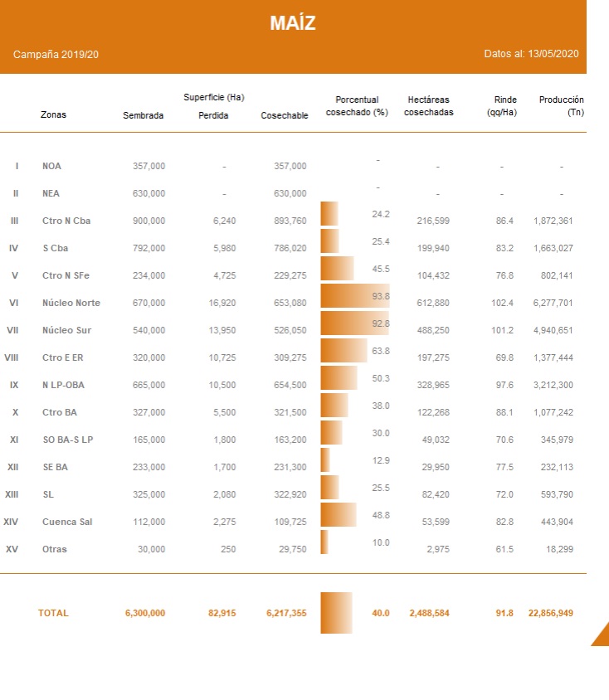Select the Cuenca Sal zone name
The width and height of the screenshot is (609, 700).
pyautogui.click(x=66, y=522)
